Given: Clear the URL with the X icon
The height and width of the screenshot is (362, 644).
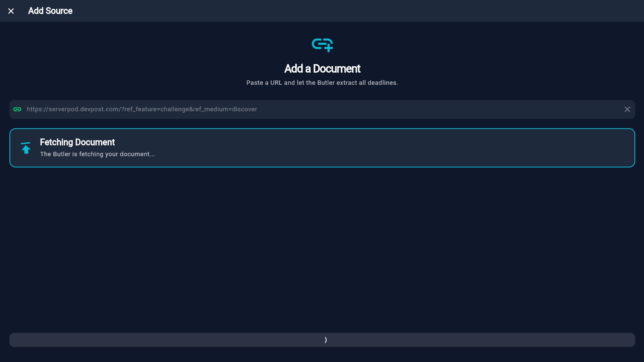Looking at the screenshot, I should (627, 109).
